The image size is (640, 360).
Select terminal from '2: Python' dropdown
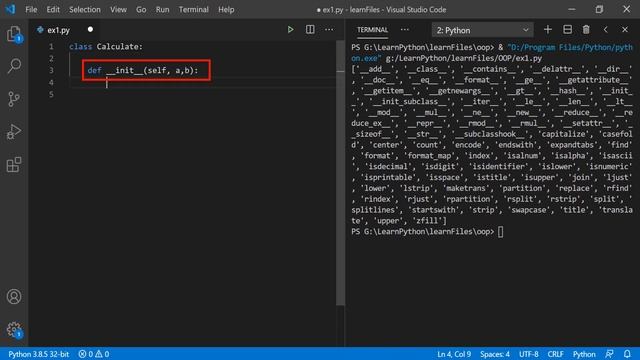482,30
